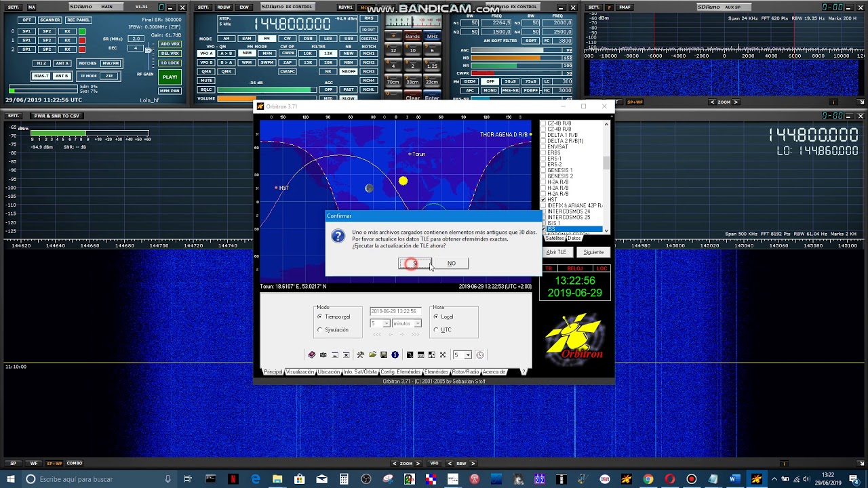Click the Task View icon on taskbar

(x=188, y=479)
